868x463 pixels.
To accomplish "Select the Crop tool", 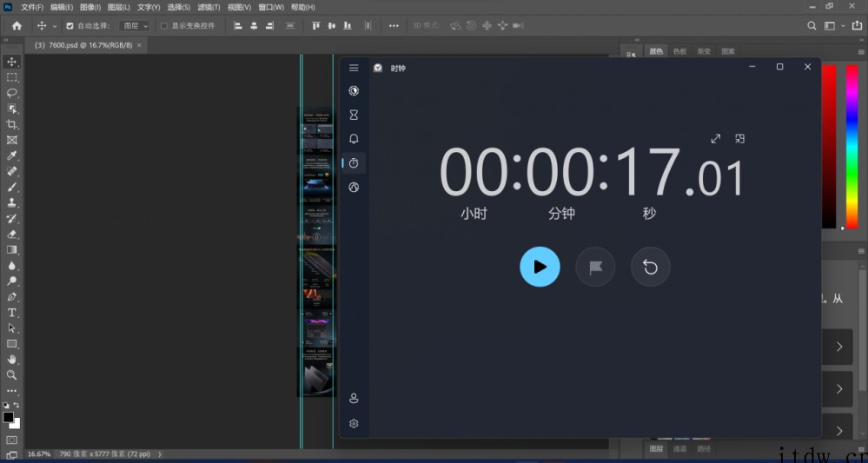I will pos(12,124).
